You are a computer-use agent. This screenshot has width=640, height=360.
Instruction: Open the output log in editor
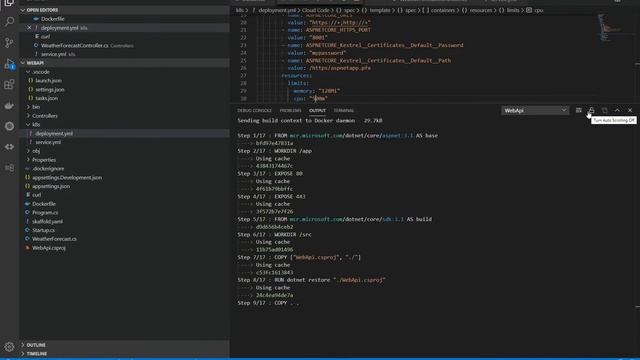point(604,110)
